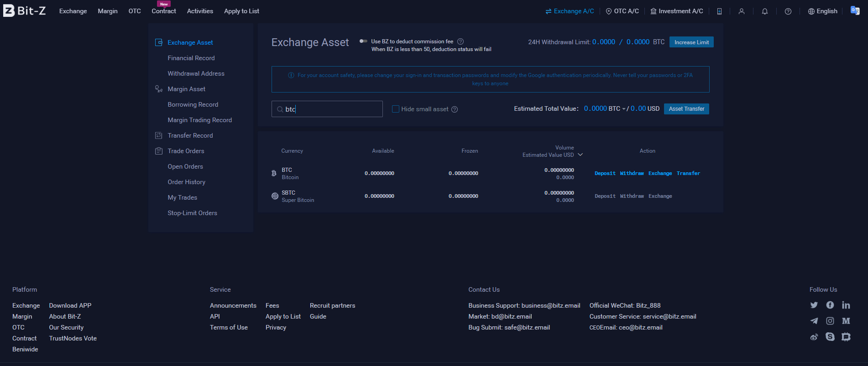The image size is (868, 366).
Task: Click Deposit for BTC
Action: (x=605, y=173)
